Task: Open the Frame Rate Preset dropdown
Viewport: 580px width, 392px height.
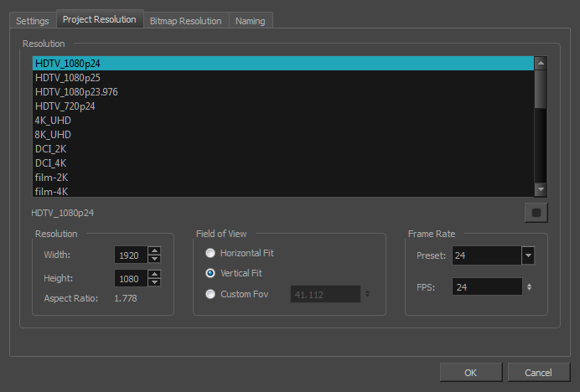Action: (x=527, y=255)
